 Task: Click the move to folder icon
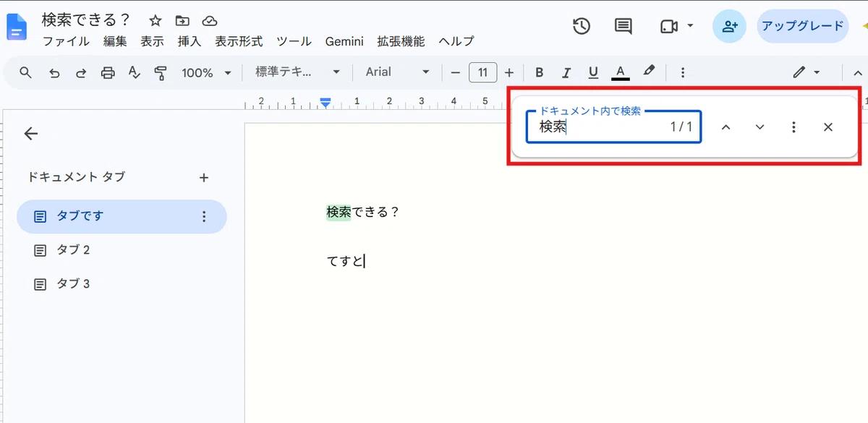click(182, 20)
